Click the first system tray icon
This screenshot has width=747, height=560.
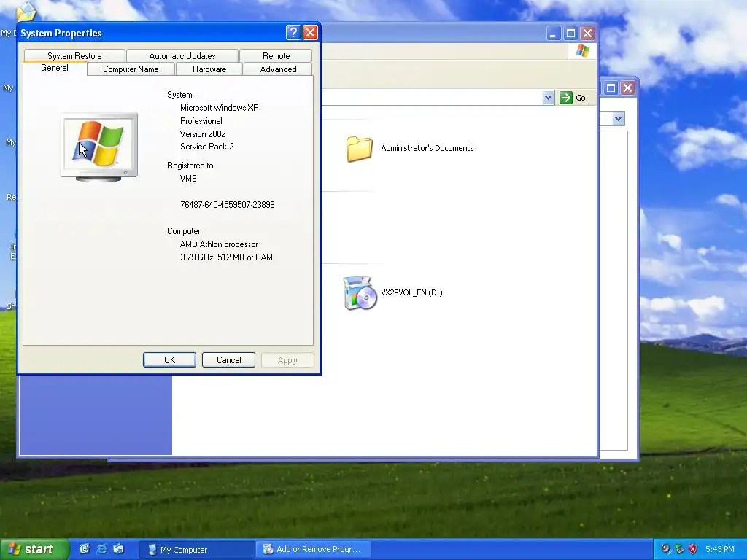point(665,549)
